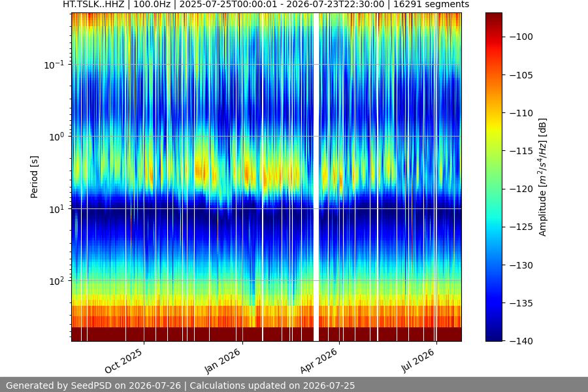
Task: Click the colorbar tick '−135'
Action: (521, 303)
